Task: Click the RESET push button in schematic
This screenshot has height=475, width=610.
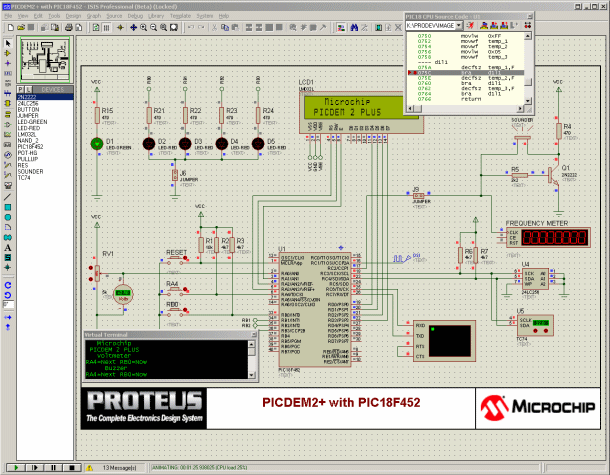Action: [x=176, y=258]
